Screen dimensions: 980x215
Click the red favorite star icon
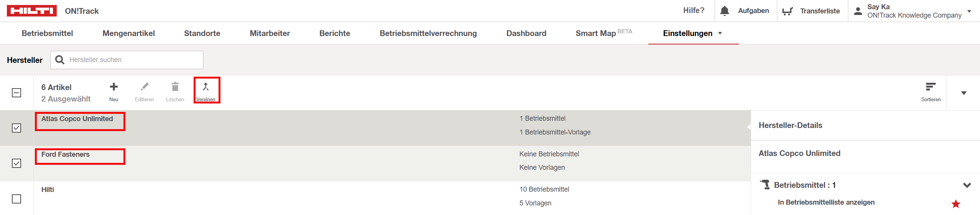click(956, 204)
